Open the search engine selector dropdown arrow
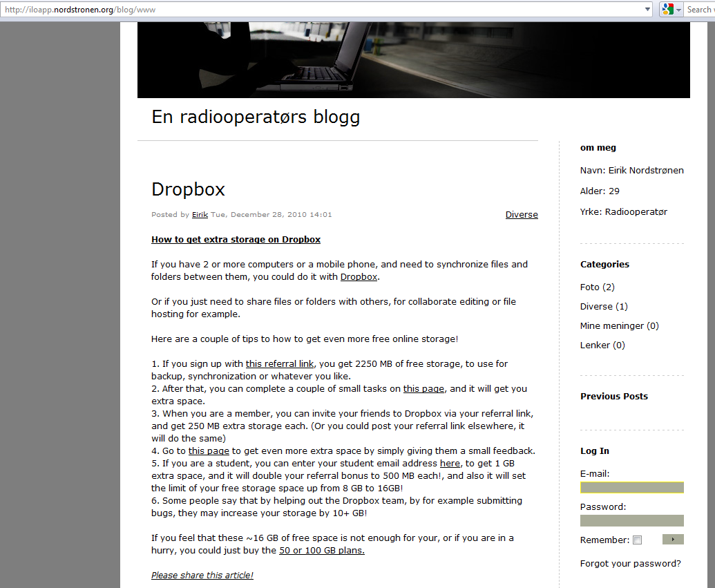715x588 pixels. pos(678,10)
